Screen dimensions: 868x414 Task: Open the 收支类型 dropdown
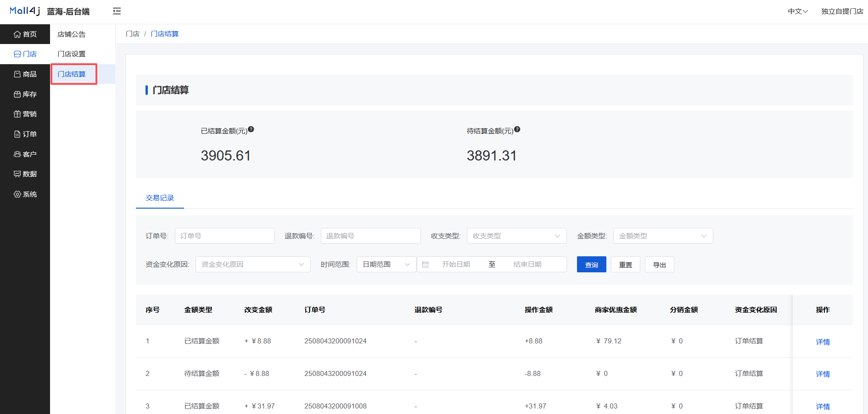[517, 236]
